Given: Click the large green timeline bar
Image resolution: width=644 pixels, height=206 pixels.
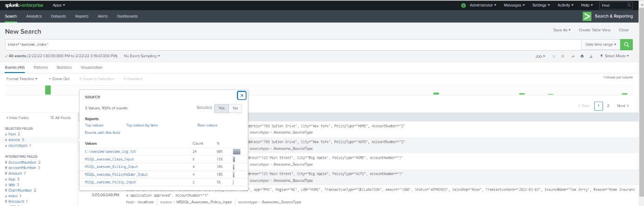Looking at the screenshot, I should click(x=48, y=90).
